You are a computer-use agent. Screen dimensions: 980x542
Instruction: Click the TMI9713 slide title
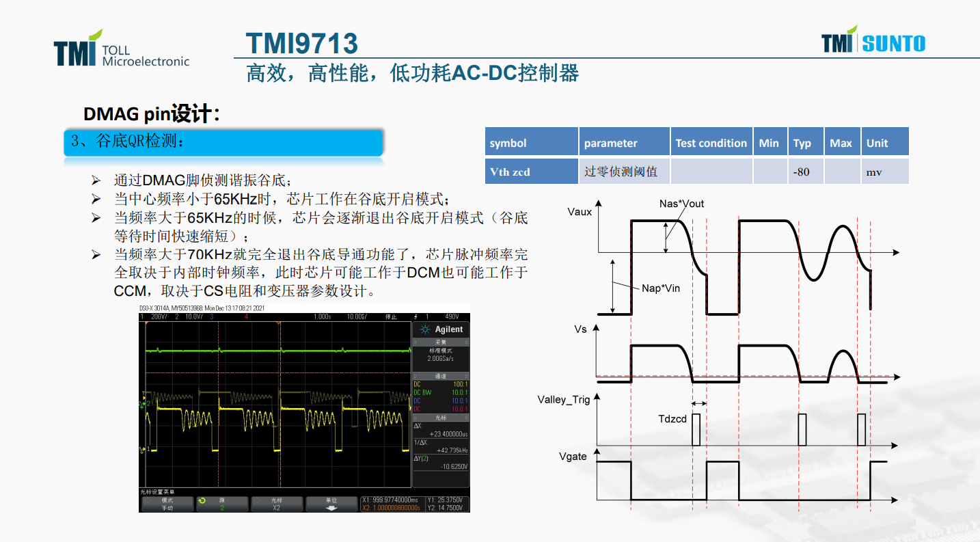pyautogui.click(x=302, y=44)
